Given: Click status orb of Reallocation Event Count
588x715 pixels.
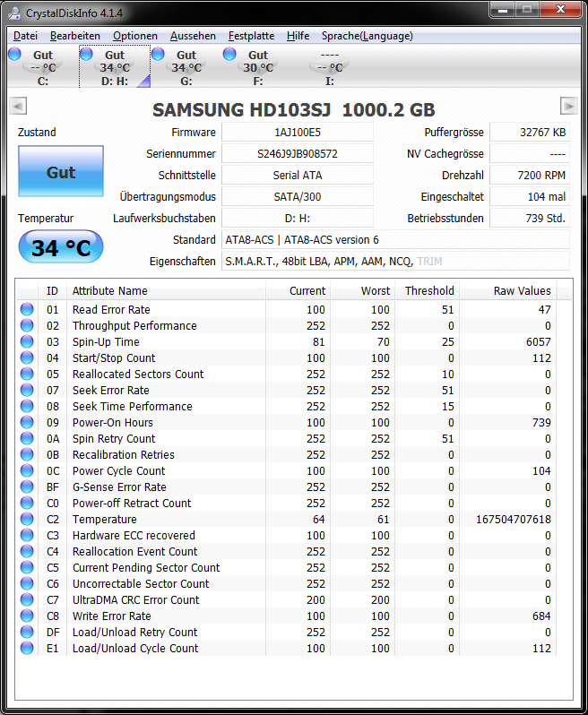Looking at the screenshot, I should click(27, 551).
